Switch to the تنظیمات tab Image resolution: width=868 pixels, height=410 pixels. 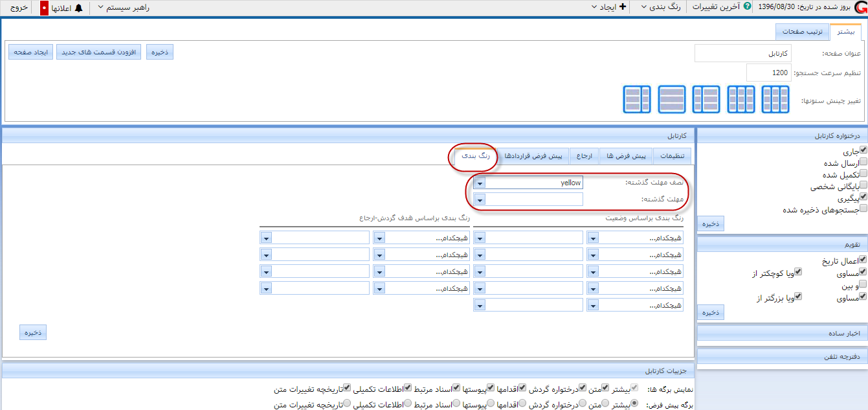[672, 156]
